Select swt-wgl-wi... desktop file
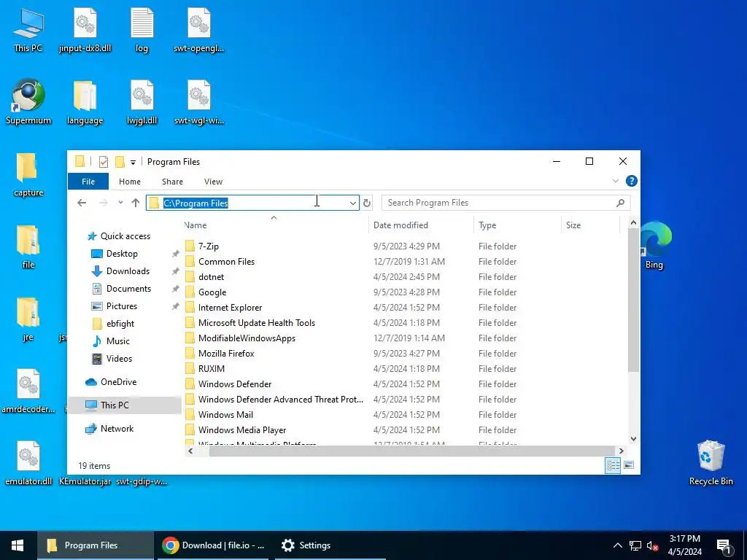The width and height of the screenshot is (747, 560). [198, 102]
